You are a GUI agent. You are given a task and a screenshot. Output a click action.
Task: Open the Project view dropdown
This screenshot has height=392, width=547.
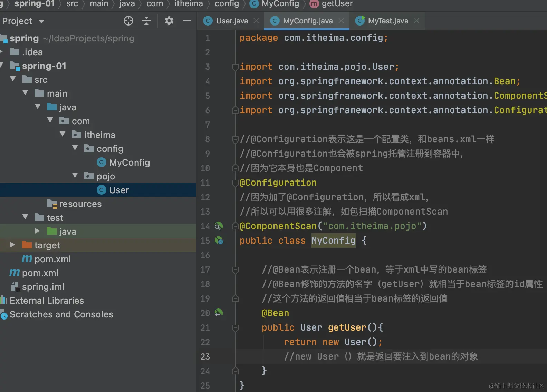click(41, 21)
